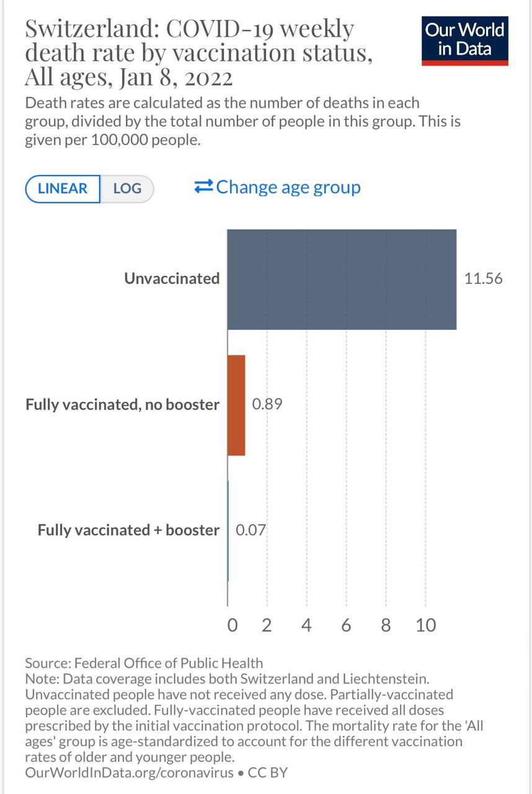The image size is (532, 794).
Task: Click the swap arrows icon beside Change age group
Action: (x=203, y=187)
